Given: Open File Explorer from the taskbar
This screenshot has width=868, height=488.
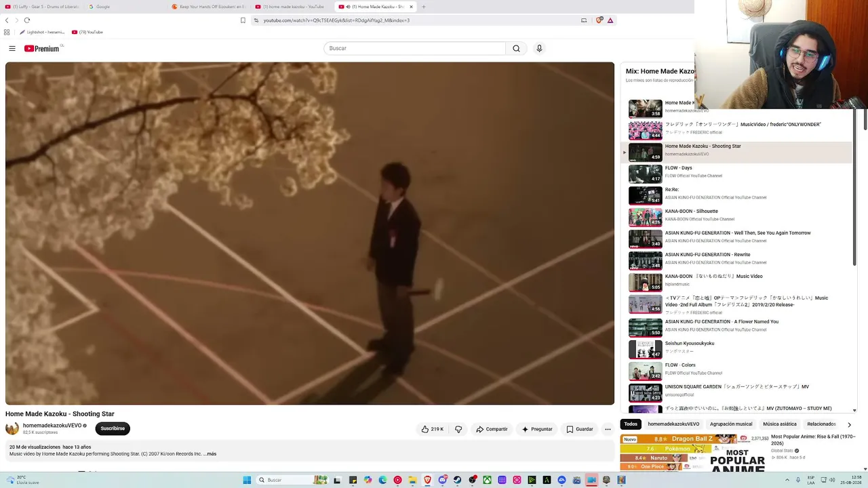Looking at the screenshot, I should pyautogui.click(x=412, y=480).
